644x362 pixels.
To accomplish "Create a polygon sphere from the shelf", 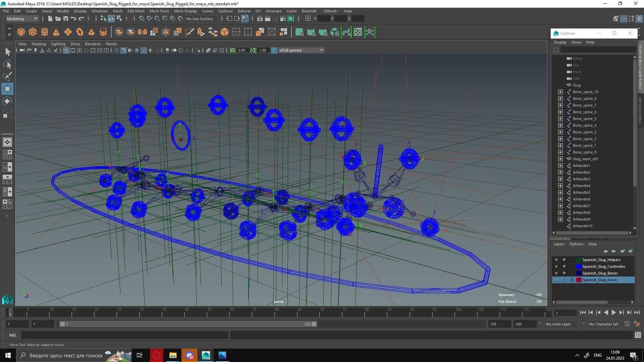I will tap(21, 32).
